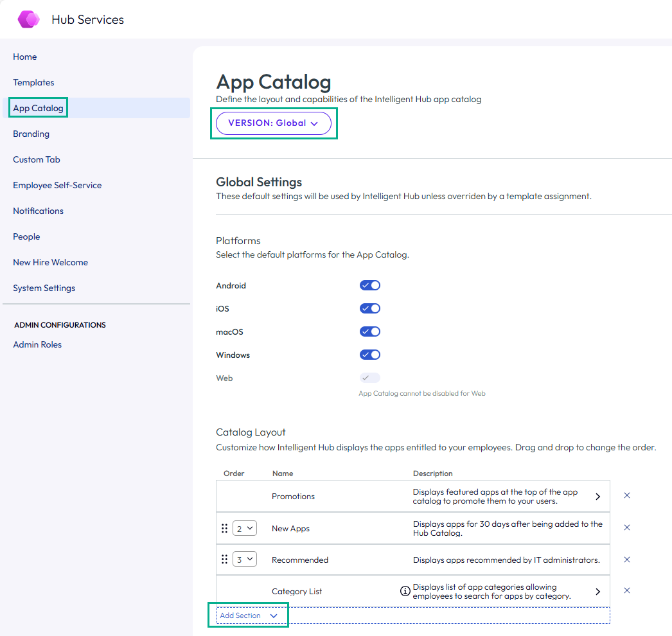Click the Name column header

coord(283,473)
